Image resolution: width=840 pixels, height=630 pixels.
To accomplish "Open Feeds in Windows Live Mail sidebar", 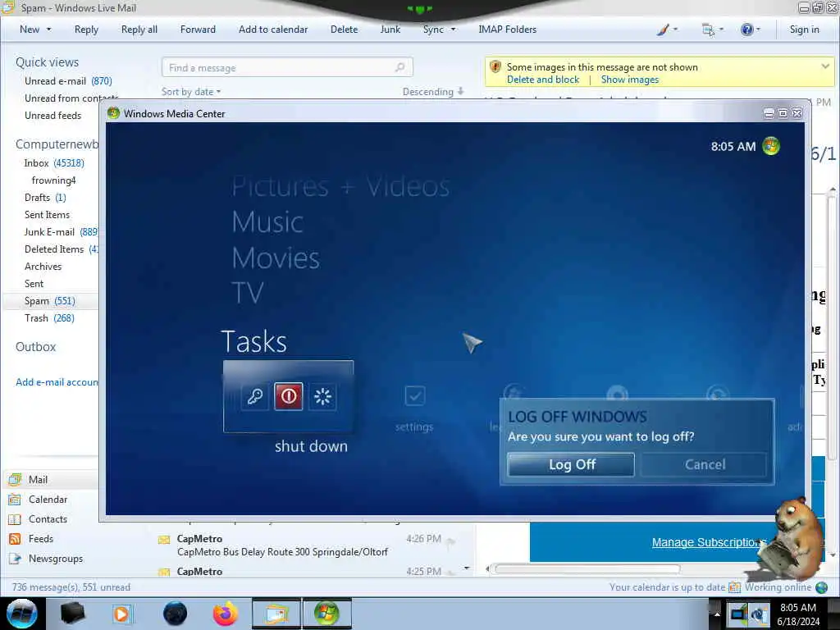I will point(41,539).
